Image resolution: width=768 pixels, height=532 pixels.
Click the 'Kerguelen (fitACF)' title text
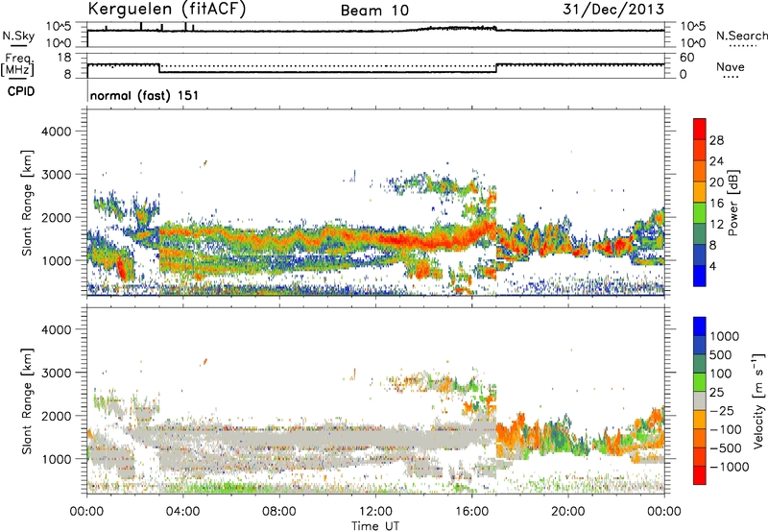tap(167, 9)
